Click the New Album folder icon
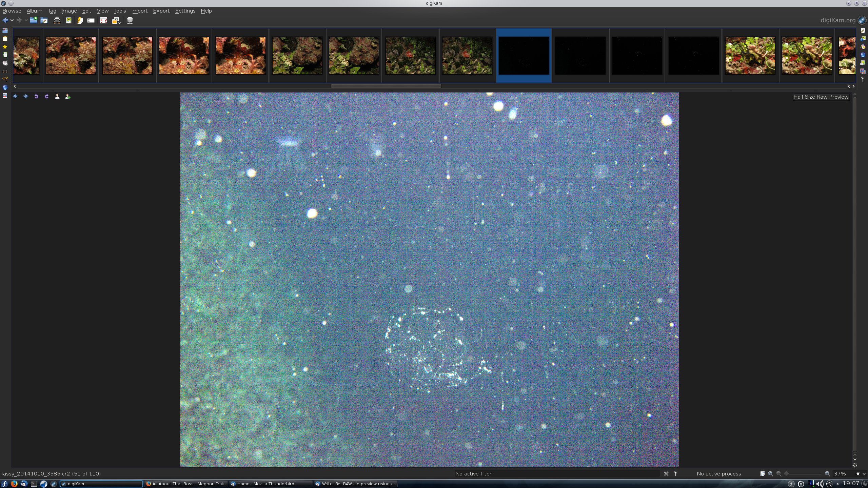 pyautogui.click(x=33, y=20)
